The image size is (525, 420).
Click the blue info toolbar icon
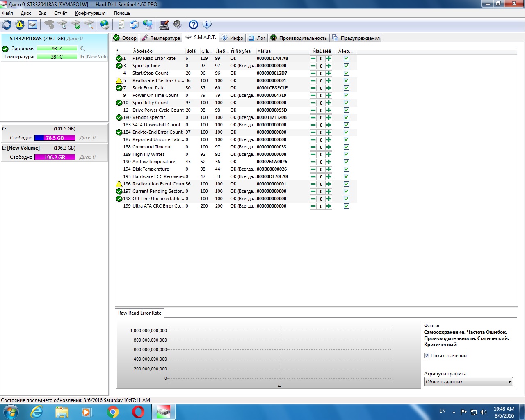[x=207, y=25]
